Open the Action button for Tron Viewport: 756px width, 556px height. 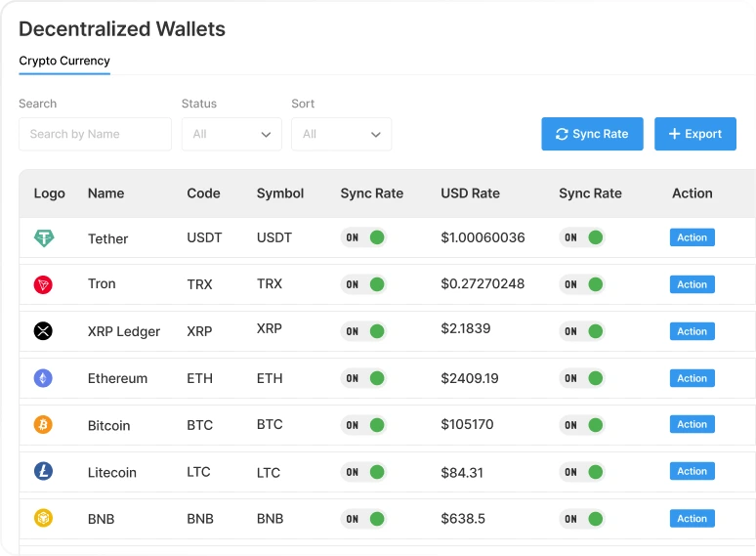tap(692, 284)
